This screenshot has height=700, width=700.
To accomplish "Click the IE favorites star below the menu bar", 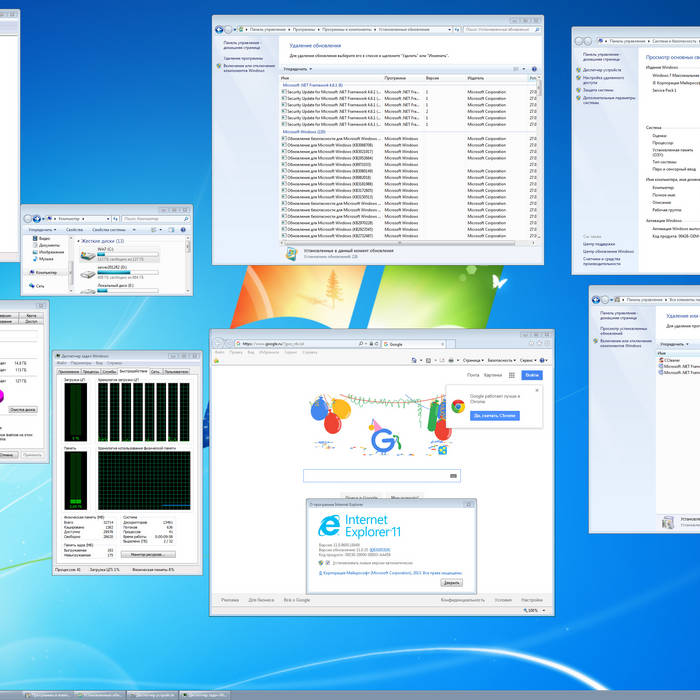I will point(217,360).
